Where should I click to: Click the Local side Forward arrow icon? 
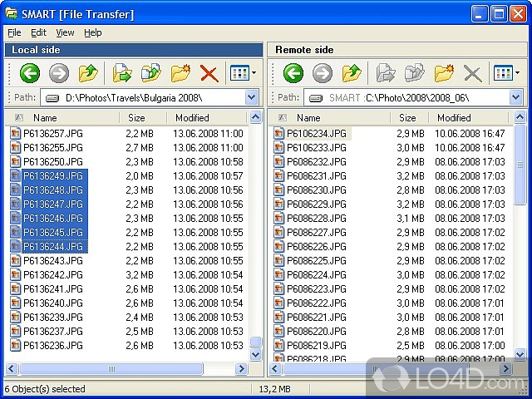tap(59, 73)
